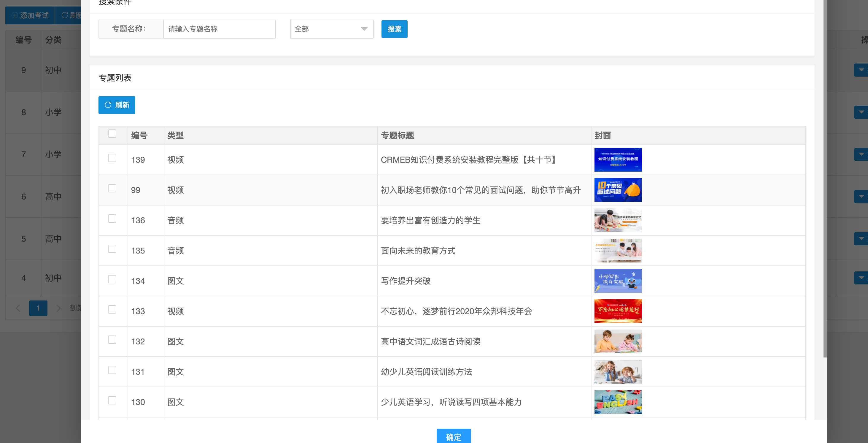
Task: Click 高中 category of background row 6
Action: coord(53,197)
